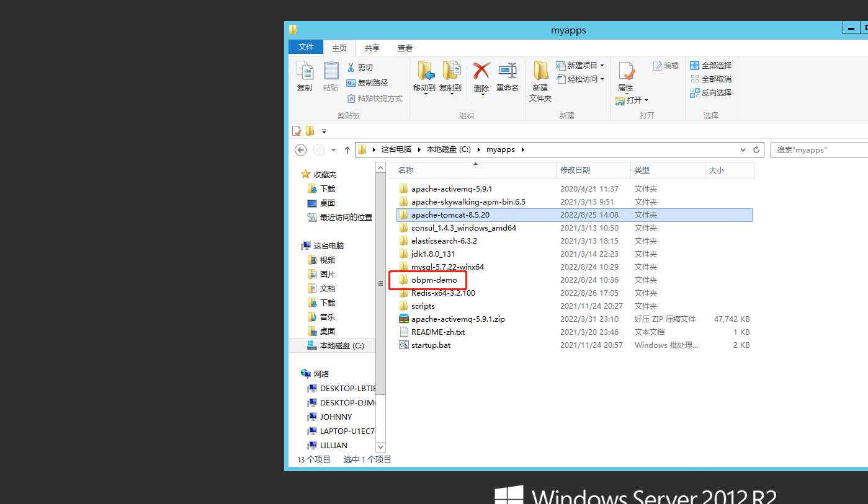Image resolution: width=868 pixels, height=504 pixels.
Task: Select the consul_1.4.3_windows_amd64 folder
Action: pyautogui.click(x=463, y=228)
